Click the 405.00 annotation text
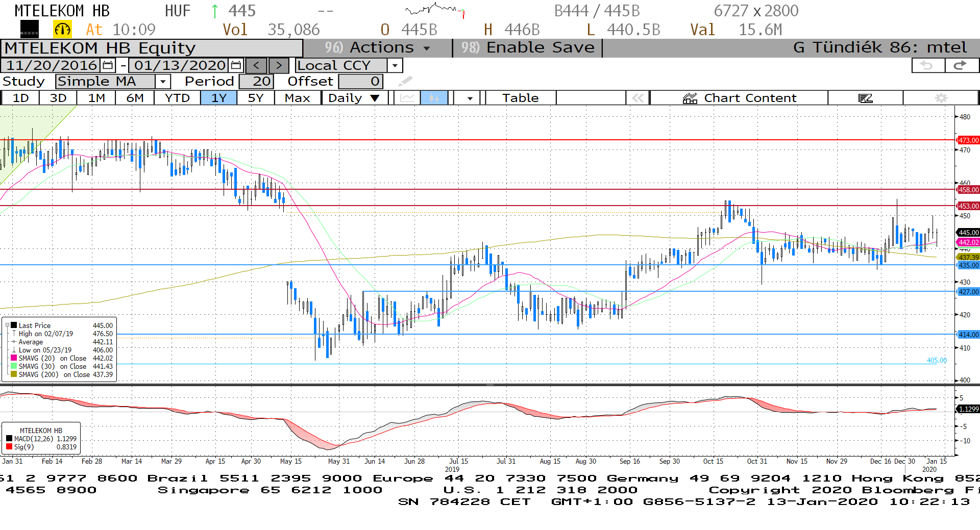 point(937,360)
